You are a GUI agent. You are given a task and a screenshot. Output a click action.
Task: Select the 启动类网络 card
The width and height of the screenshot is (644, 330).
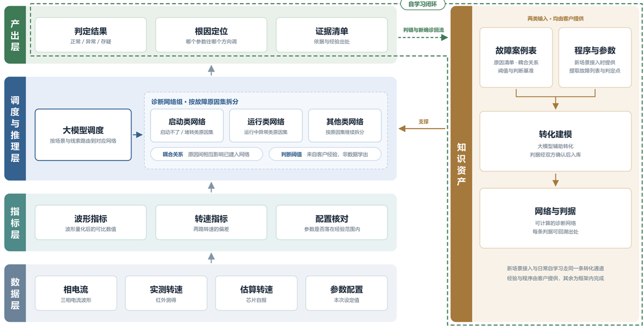pos(187,126)
